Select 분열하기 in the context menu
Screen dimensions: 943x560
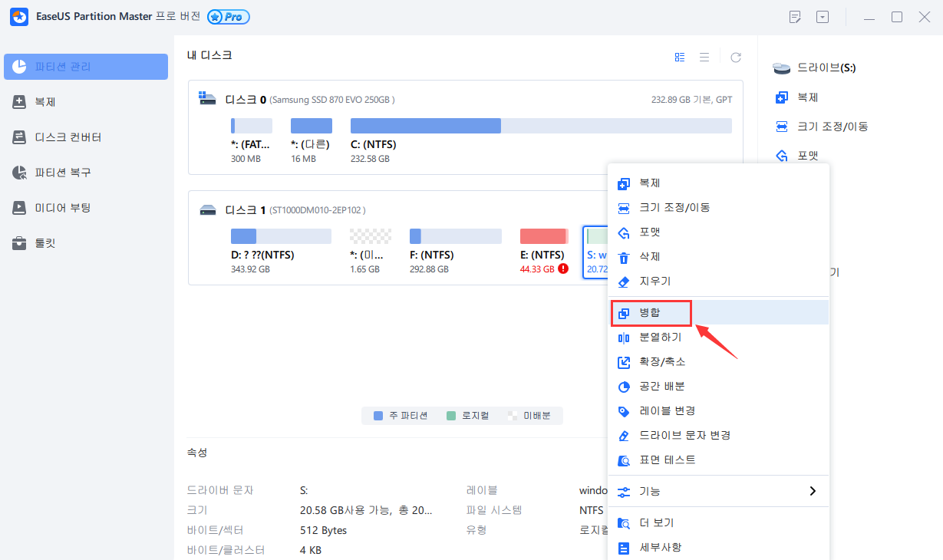click(660, 337)
